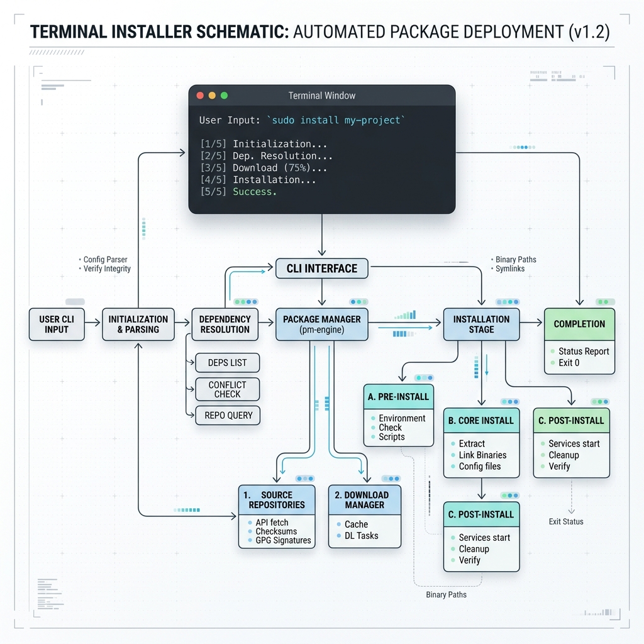Click the CLI INTERFACE box
The height and width of the screenshot is (644, 644).
[321, 268]
